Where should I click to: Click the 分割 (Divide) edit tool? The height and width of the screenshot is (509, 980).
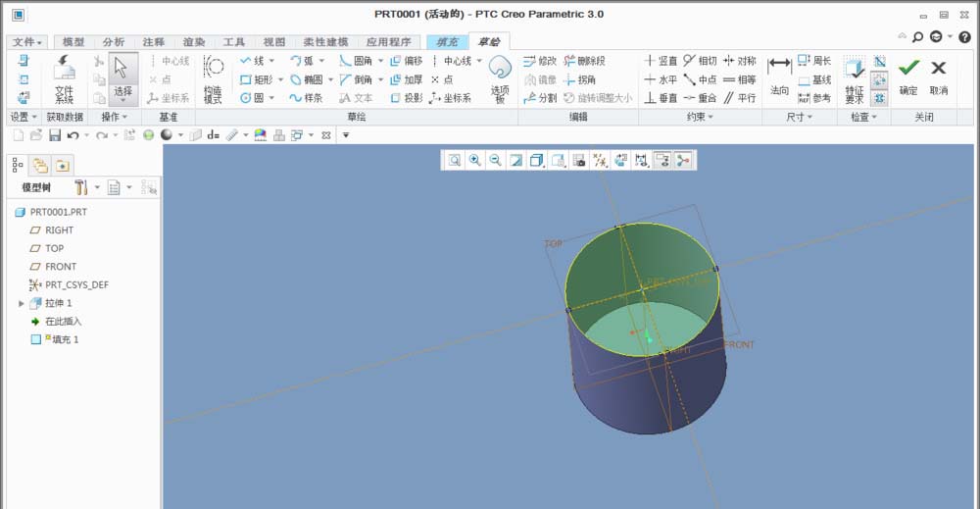[x=540, y=98]
